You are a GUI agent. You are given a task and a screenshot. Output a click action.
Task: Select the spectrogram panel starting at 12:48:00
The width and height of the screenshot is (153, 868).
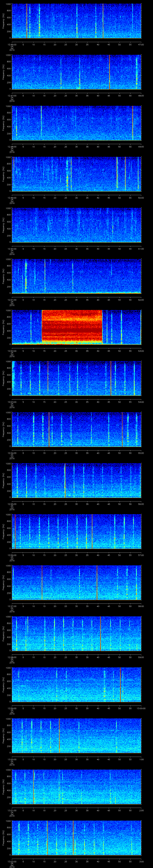77,123
